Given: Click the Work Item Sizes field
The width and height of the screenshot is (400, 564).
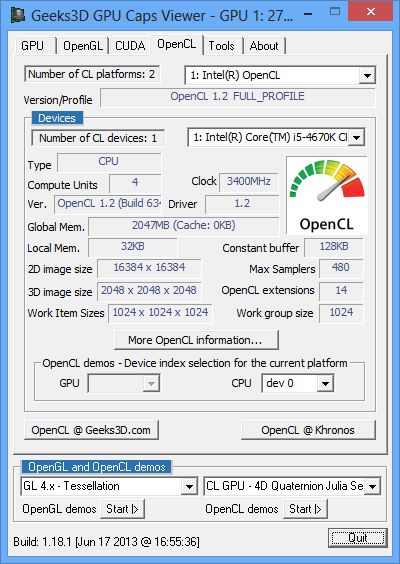Looking at the screenshot, I should [160, 313].
